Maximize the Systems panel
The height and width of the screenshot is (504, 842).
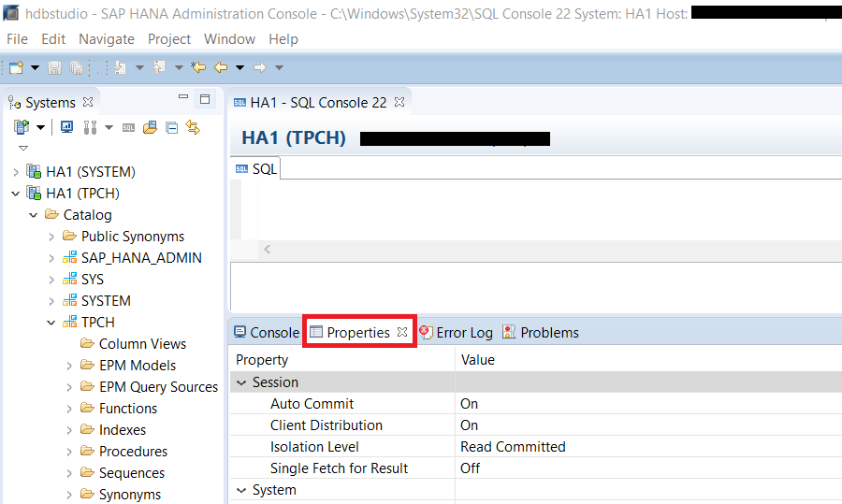[x=205, y=99]
